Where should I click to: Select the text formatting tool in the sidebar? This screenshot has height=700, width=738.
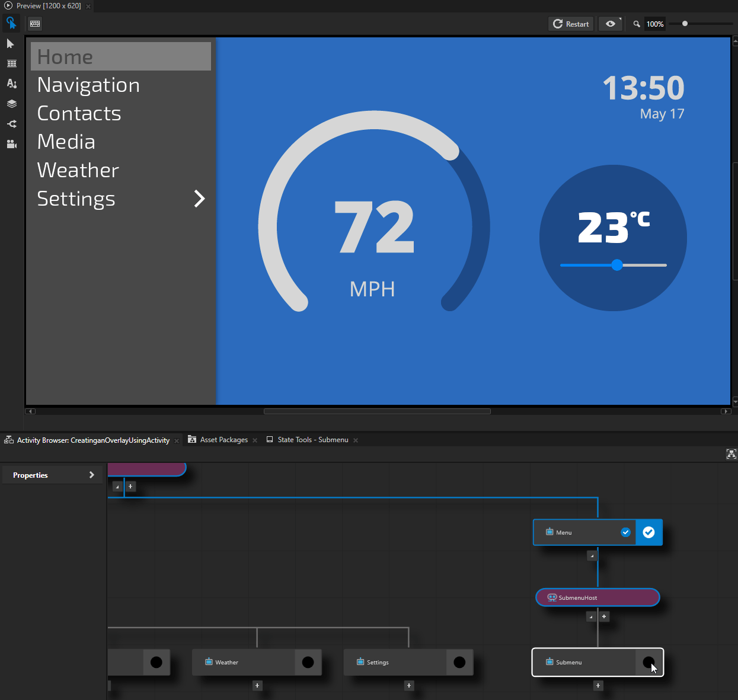pyautogui.click(x=11, y=84)
